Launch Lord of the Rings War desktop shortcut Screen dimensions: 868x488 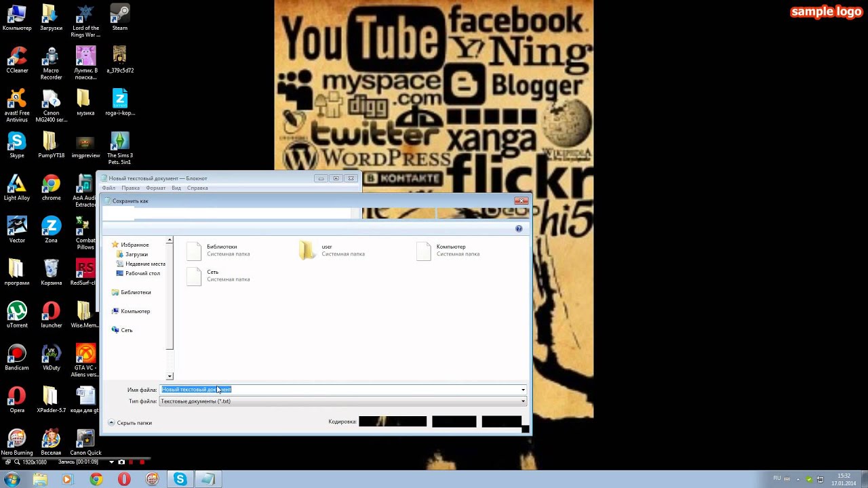coord(85,21)
